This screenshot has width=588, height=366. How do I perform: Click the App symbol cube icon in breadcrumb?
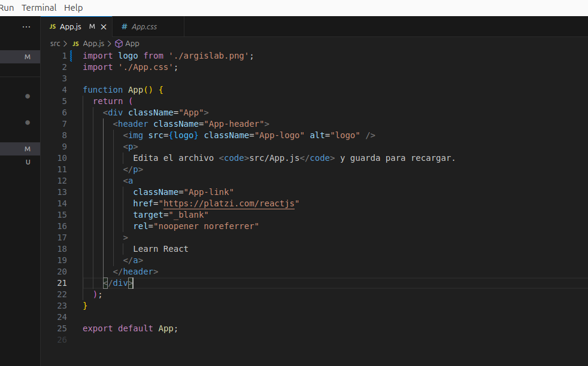(119, 44)
